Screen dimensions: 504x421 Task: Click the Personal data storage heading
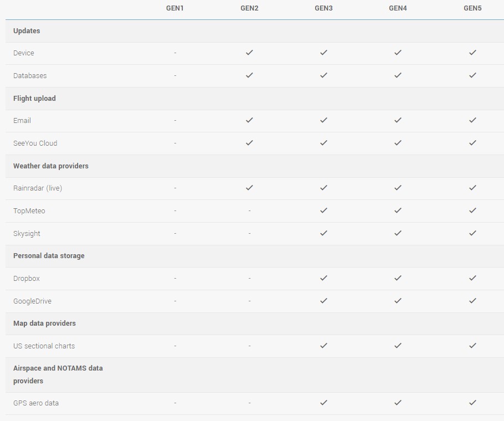pos(49,256)
